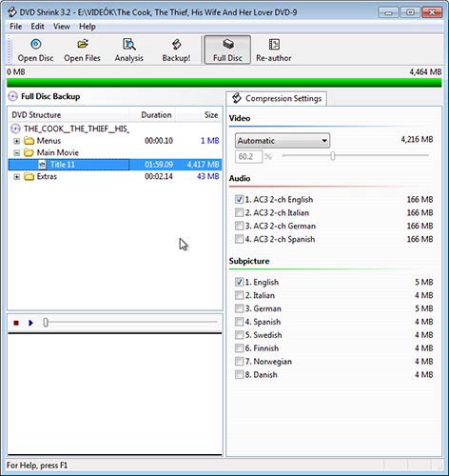This screenshot has width=449, height=476.
Task: Open the View menu
Action: 62,27
